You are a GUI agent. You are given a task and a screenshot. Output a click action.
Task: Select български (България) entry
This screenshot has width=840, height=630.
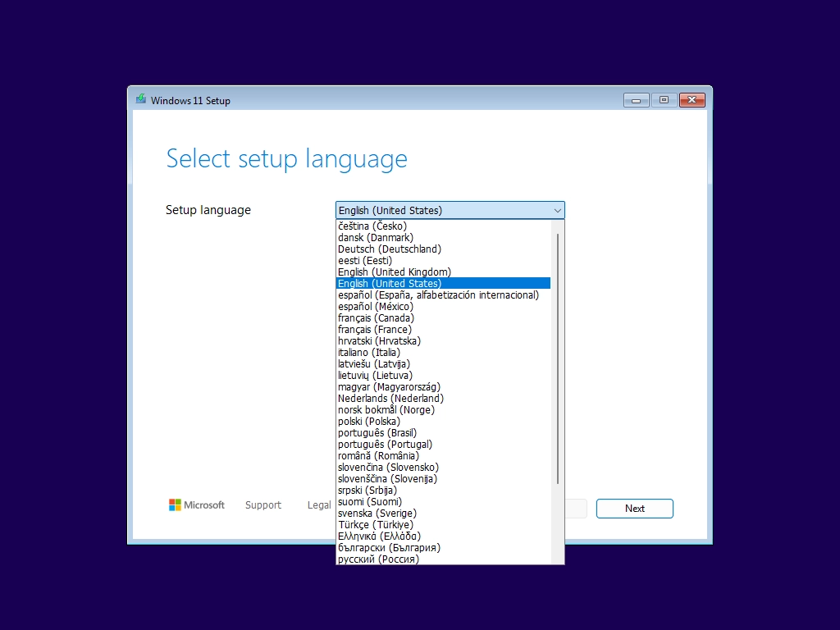(443, 548)
